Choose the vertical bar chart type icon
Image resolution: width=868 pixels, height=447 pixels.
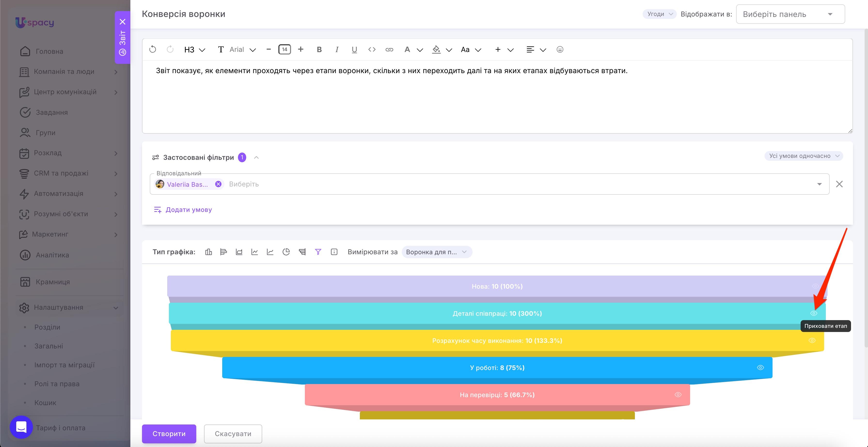point(209,252)
